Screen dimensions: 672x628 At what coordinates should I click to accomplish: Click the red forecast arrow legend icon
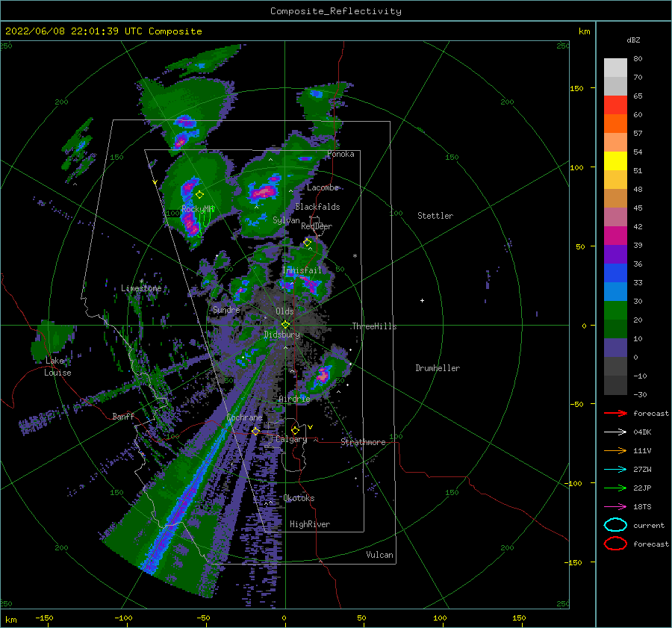[x=615, y=413]
